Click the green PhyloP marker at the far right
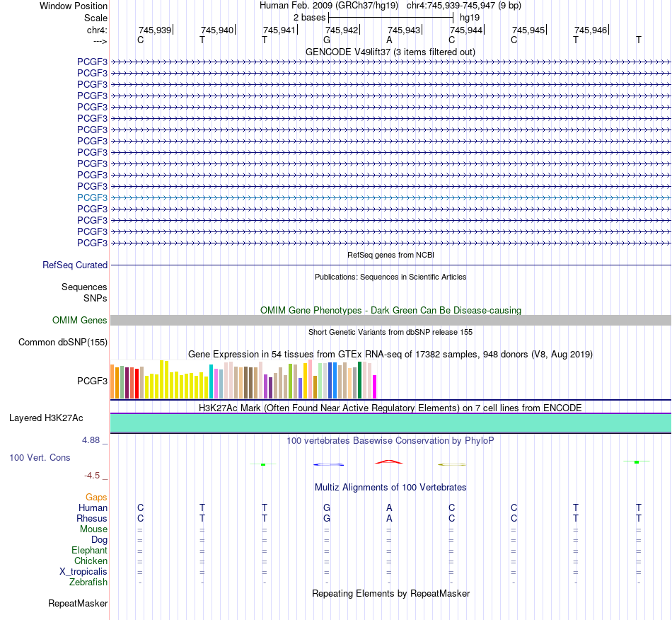Screen dimensions: 672x620 (637, 461)
